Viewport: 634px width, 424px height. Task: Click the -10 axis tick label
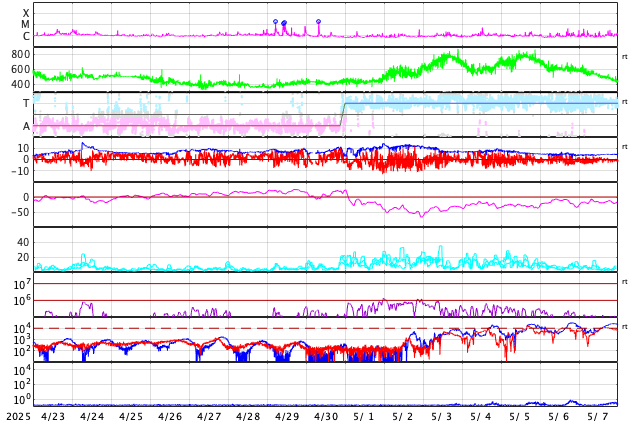coord(21,171)
